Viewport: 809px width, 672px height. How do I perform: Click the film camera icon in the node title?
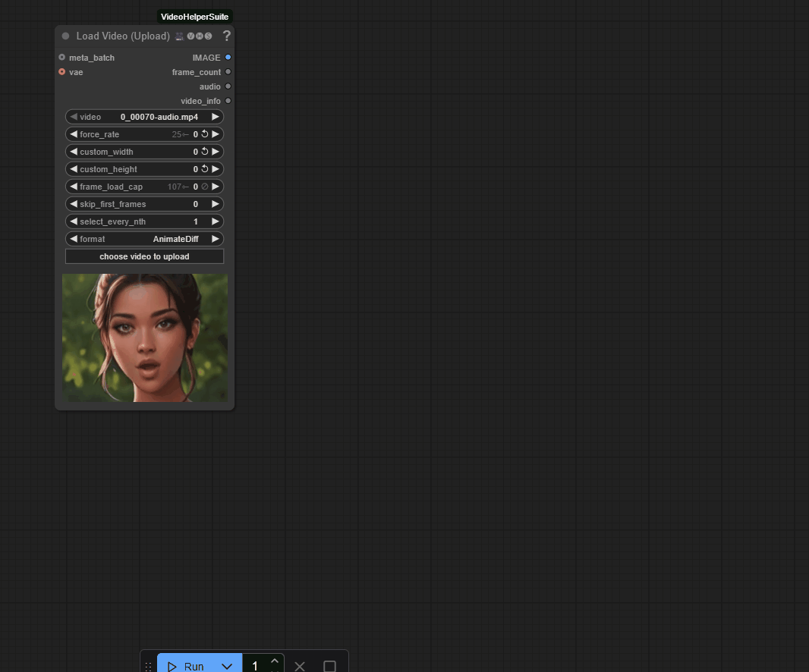click(x=179, y=36)
